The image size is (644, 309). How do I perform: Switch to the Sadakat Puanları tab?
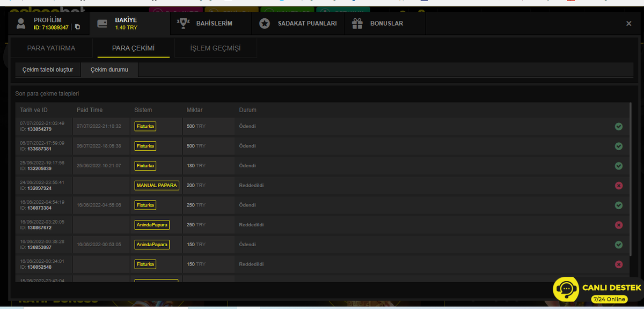298,24
